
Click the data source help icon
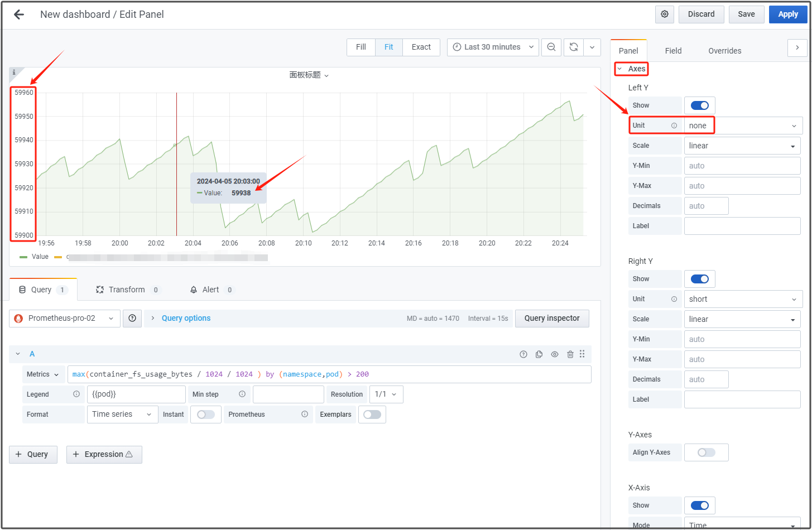(x=132, y=319)
